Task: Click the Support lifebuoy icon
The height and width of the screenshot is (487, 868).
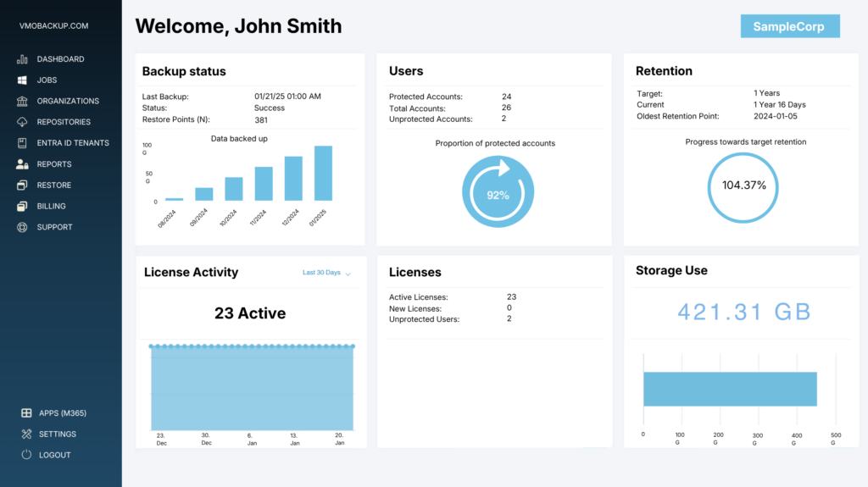Action: [x=22, y=227]
